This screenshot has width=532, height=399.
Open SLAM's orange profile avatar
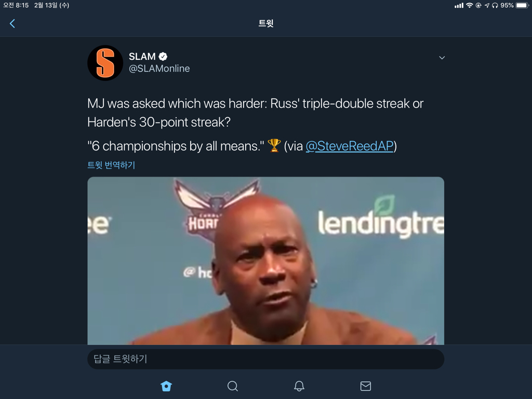pos(105,63)
